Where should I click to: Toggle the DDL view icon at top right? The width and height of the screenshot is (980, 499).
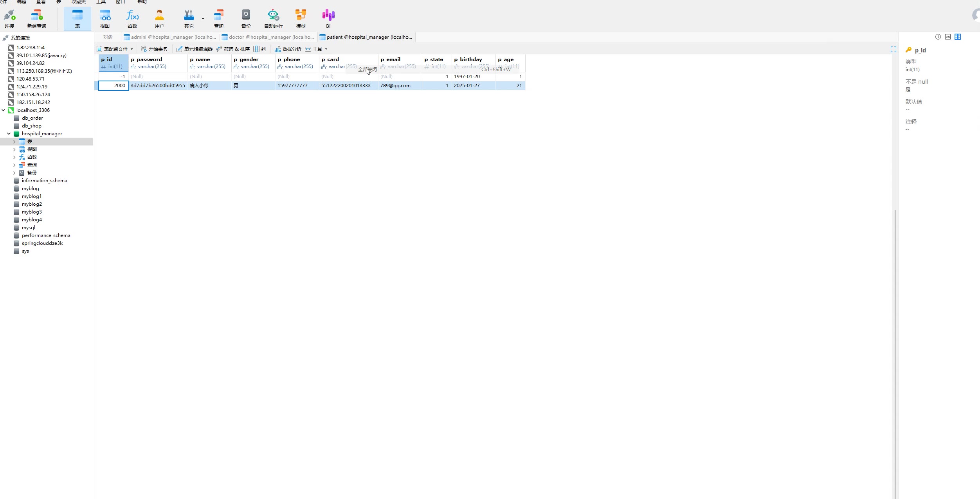coord(948,37)
